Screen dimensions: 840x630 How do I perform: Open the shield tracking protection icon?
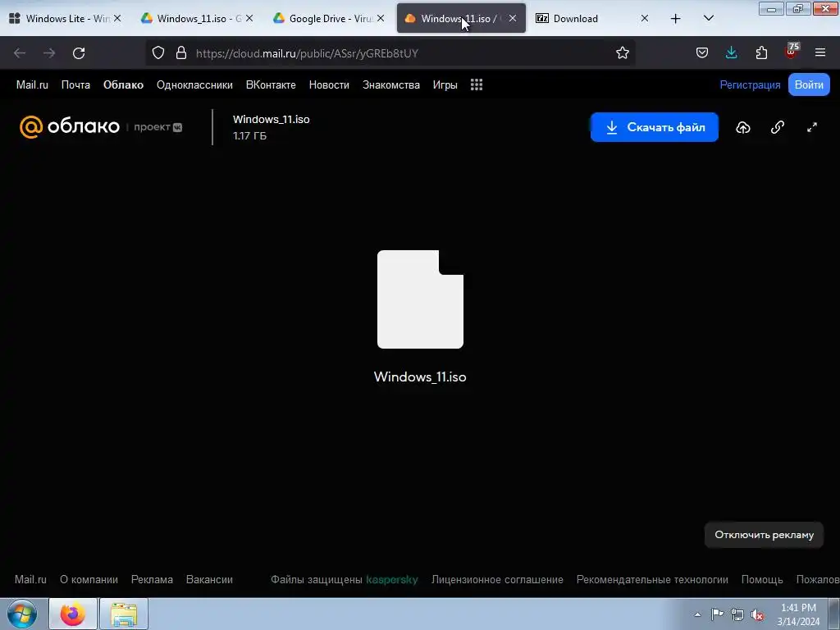click(x=158, y=53)
